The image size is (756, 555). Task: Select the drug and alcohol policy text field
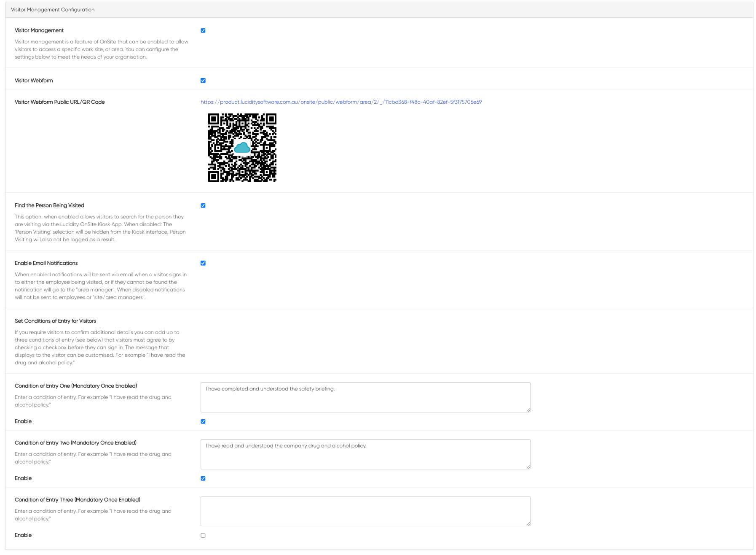click(x=365, y=454)
